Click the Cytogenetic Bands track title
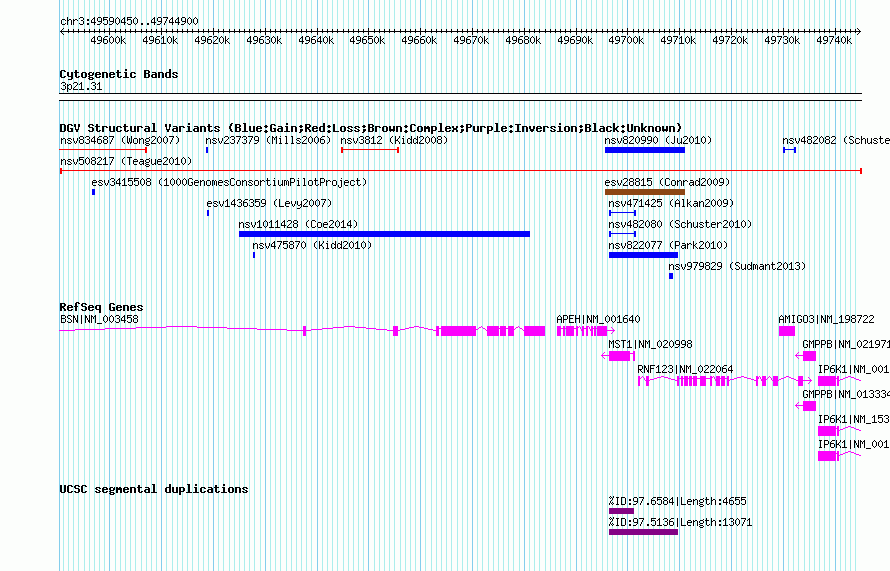The height and width of the screenshot is (571, 890). pos(119,74)
